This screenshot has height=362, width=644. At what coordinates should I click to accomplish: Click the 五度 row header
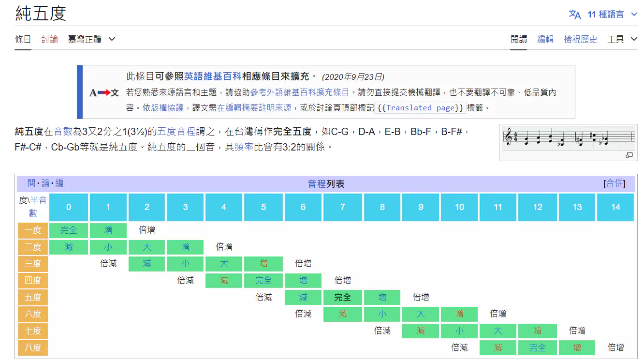33,298
